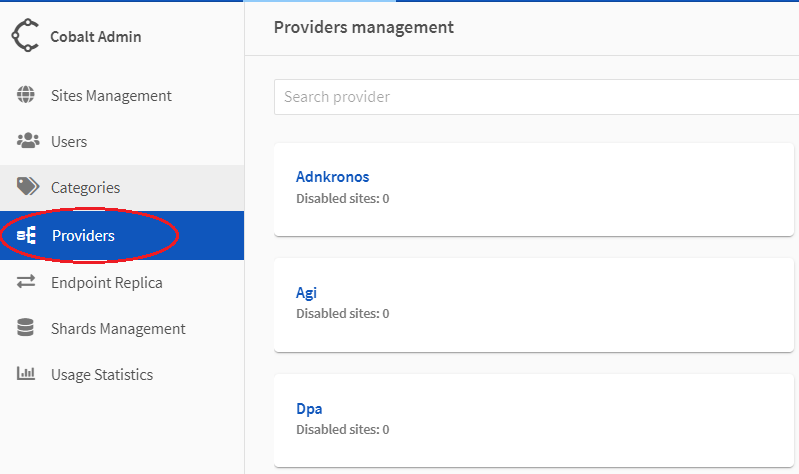The height and width of the screenshot is (474, 799).
Task: Navigate to the Shards Management label
Action: [x=118, y=329]
